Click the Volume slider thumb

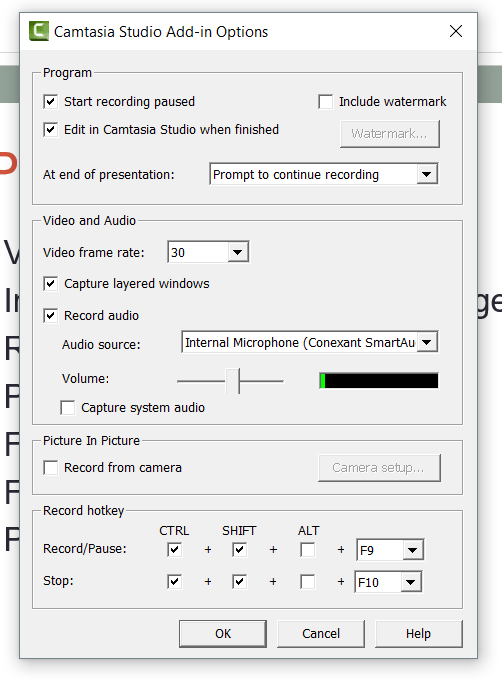pyautogui.click(x=232, y=381)
